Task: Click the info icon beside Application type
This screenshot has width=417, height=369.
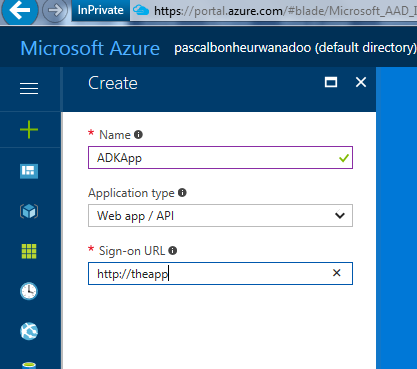Action: [x=182, y=193]
